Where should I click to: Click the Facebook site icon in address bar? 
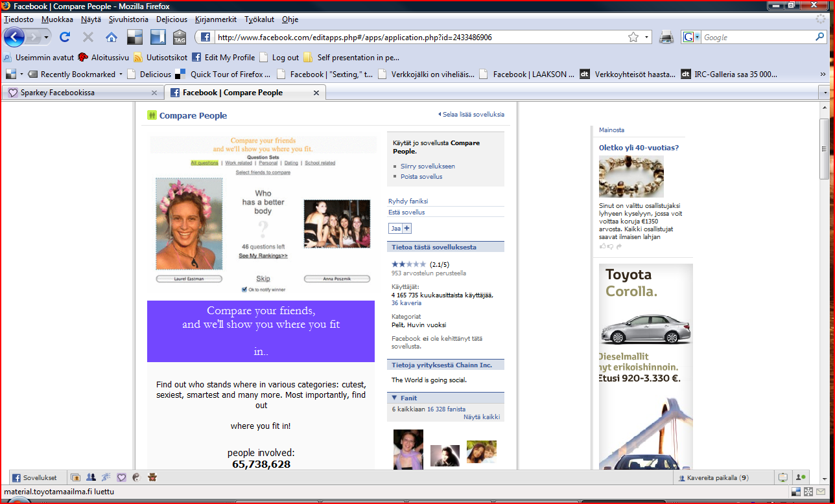[x=205, y=38]
